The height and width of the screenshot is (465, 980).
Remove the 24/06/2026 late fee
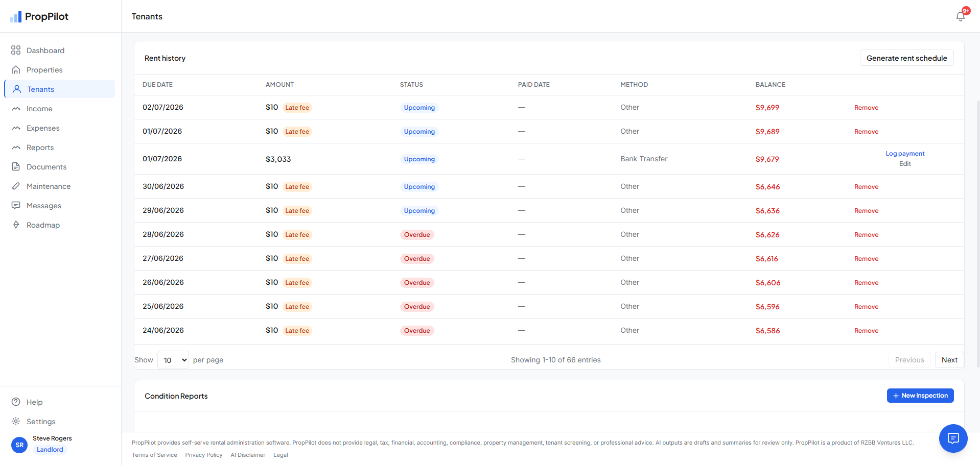tap(866, 330)
